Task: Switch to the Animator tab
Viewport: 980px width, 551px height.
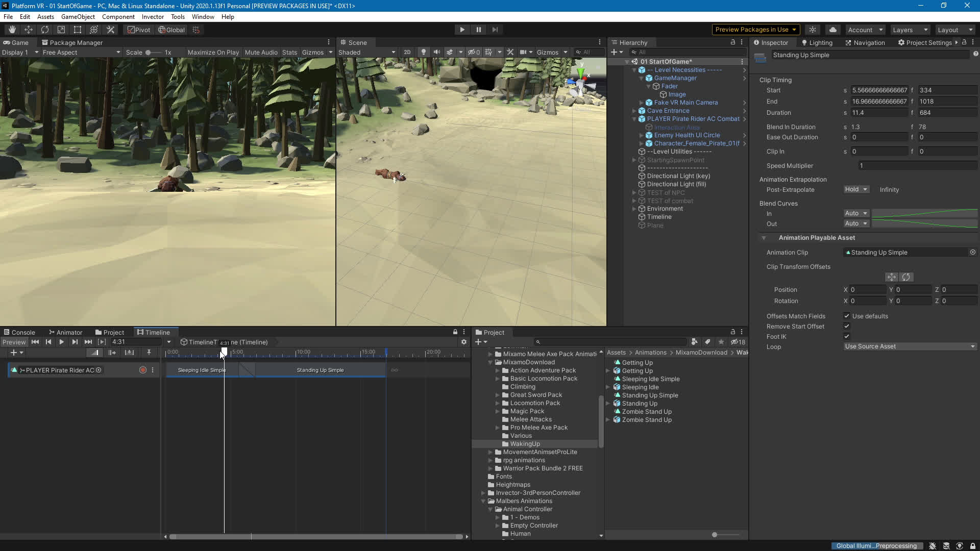Action: tap(65, 332)
